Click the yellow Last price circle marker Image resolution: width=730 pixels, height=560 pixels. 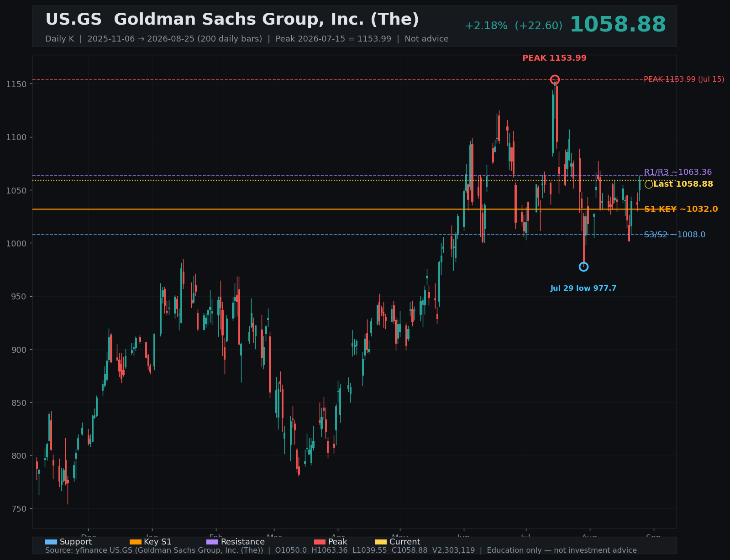click(649, 184)
